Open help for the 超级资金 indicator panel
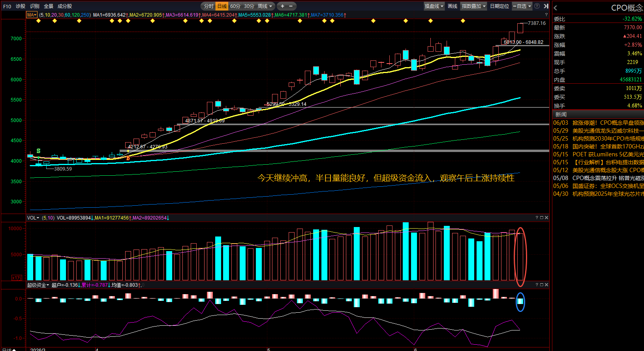The height and width of the screenshot is (351, 644). (x=537, y=285)
